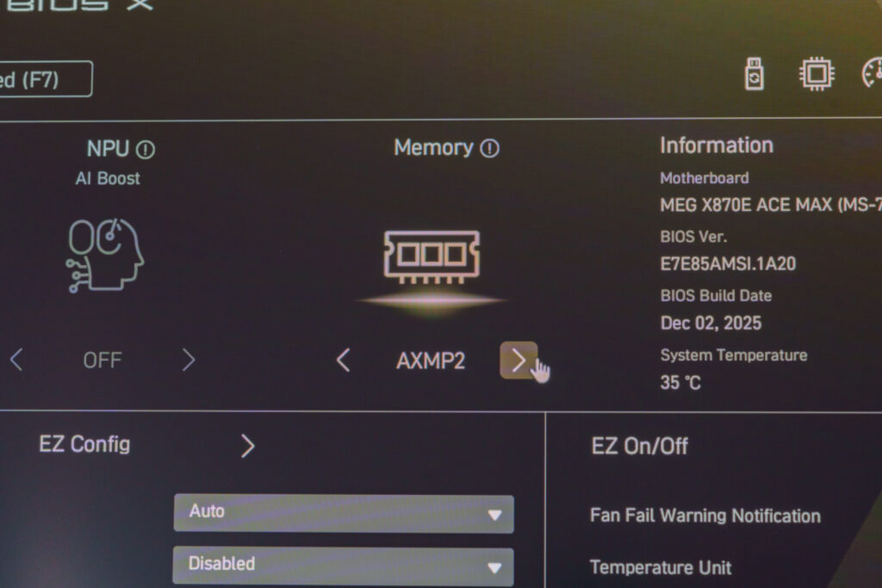882x588 pixels.
Task: Click the Information heading
Action: coord(717,145)
